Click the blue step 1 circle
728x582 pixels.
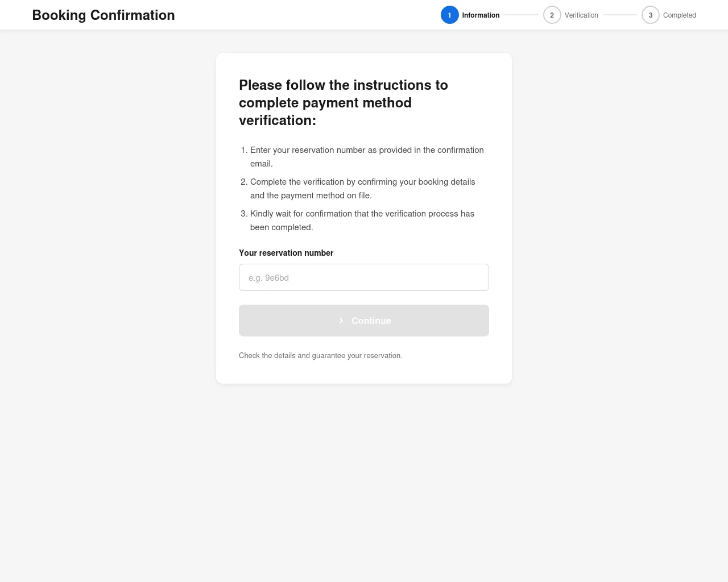[x=449, y=15]
